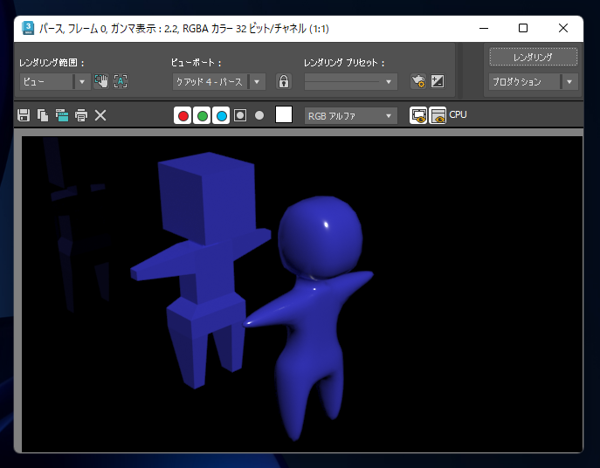The image size is (600, 468).
Task: Clear the rendered frame with X icon
Action: pyautogui.click(x=100, y=115)
